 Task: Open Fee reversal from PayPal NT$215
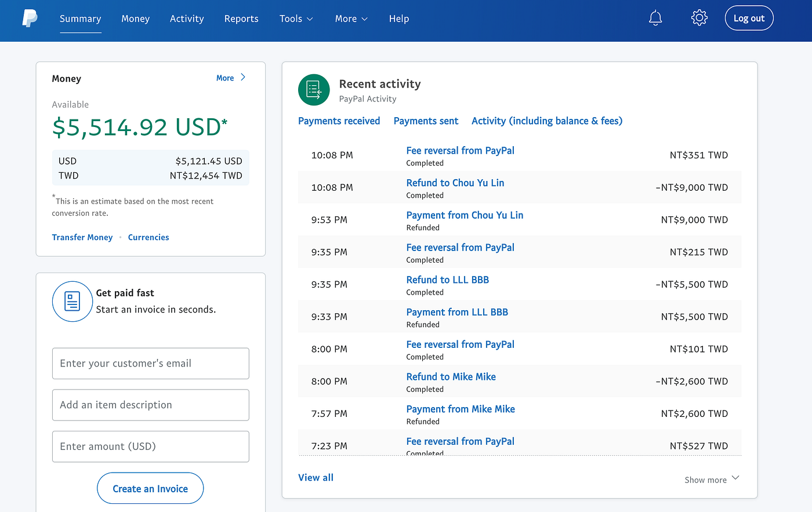pyautogui.click(x=461, y=247)
